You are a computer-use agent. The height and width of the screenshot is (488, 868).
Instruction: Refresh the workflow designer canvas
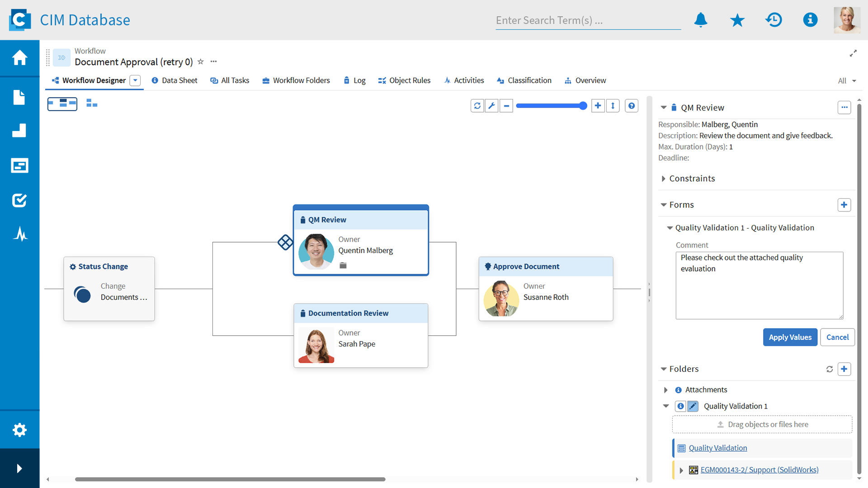(477, 106)
